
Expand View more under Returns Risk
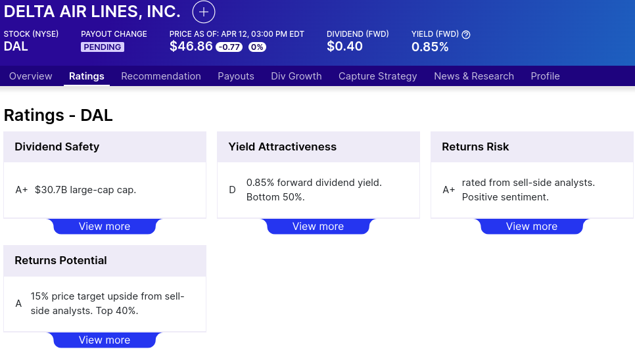click(x=532, y=227)
